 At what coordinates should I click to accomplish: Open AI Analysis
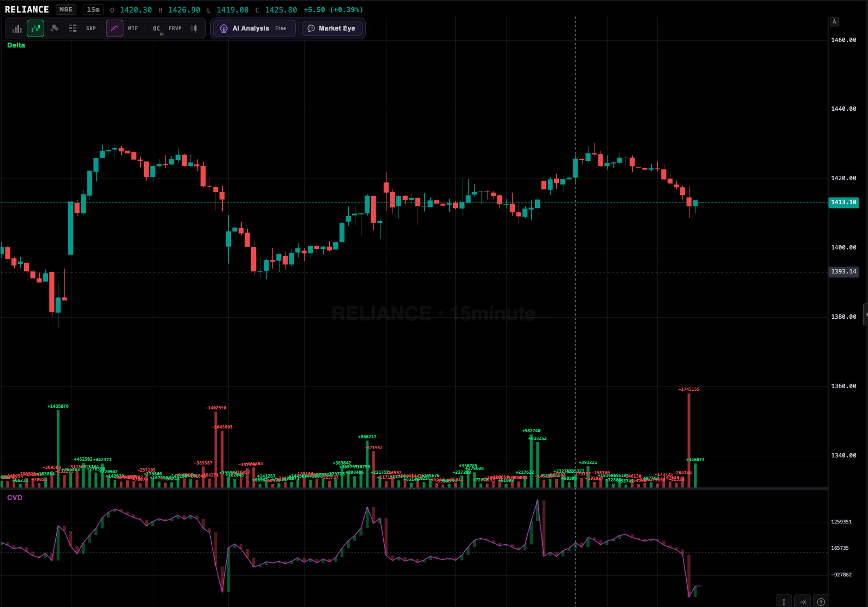point(254,28)
